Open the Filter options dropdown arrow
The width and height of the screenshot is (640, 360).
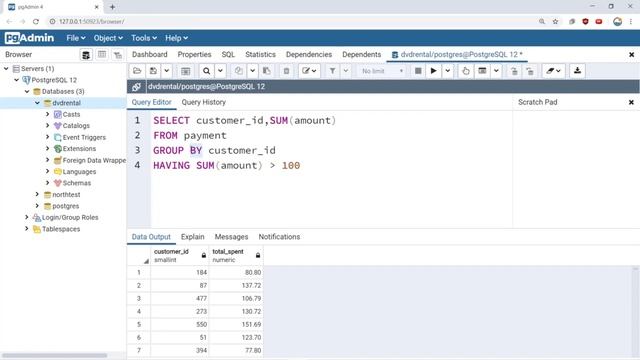[346, 71]
